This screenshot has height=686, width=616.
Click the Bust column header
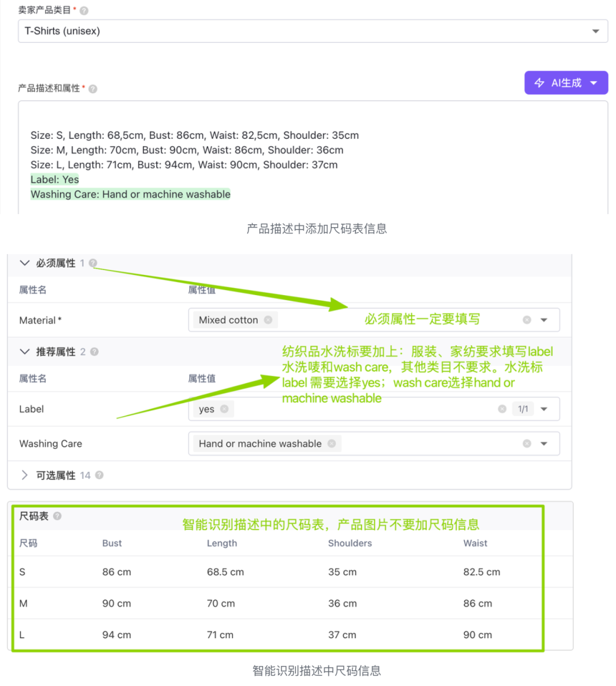click(112, 543)
